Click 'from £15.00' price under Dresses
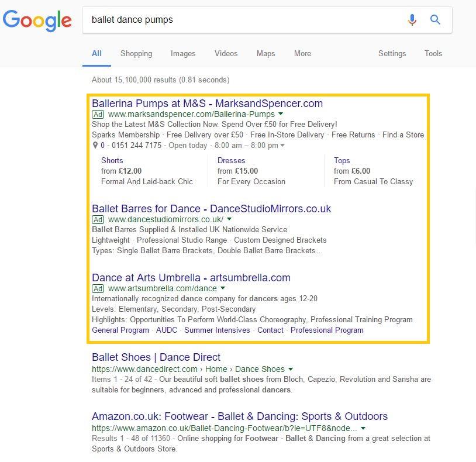476x462 pixels. [237, 171]
